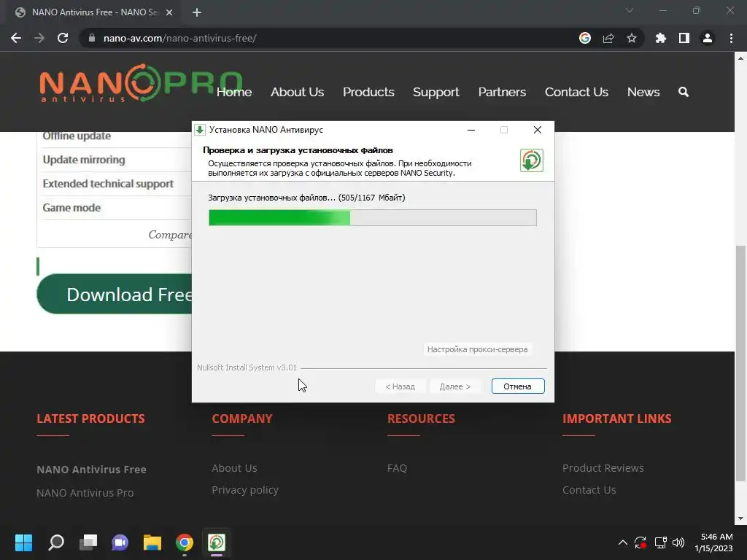Select the NANO installer taskbar icon
The width and height of the screenshot is (747, 560).
pyautogui.click(x=216, y=542)
